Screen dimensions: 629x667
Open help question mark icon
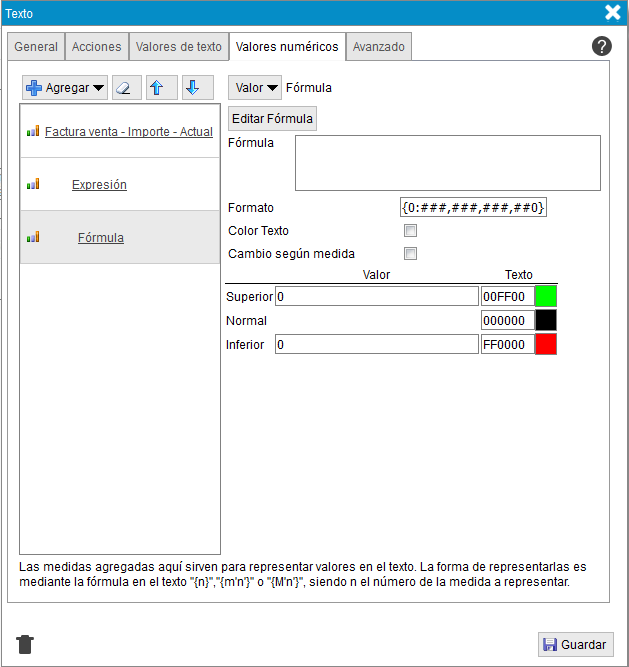(x=601, y=46)
